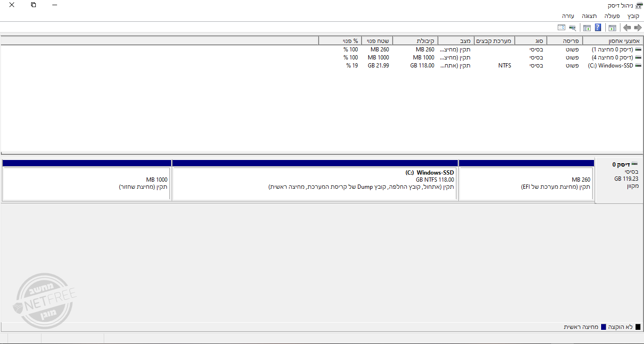Image resolution: width=644 pixels, height=344 pixels.
Task: Click the 118.00 GB capacity cell in list
Action: pos(422,66)
